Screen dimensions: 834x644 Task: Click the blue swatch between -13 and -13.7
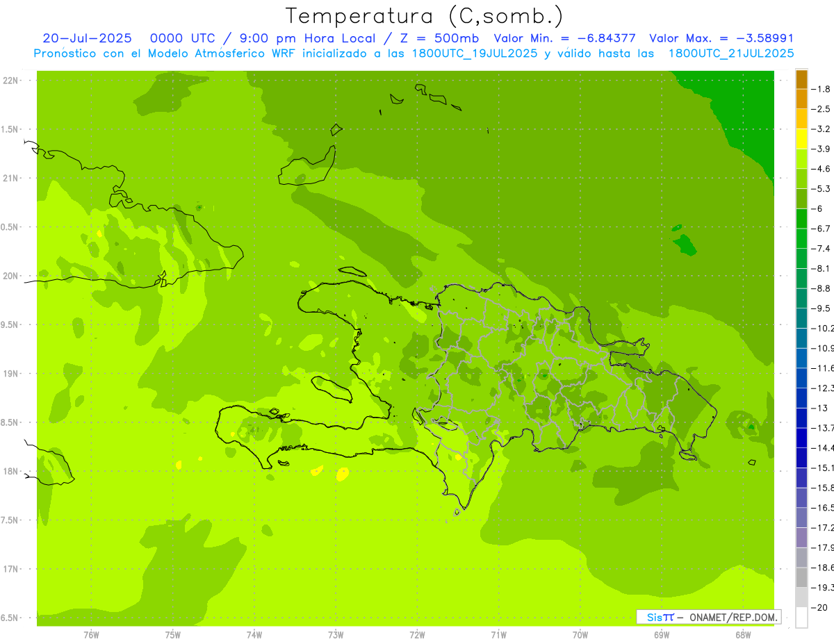[802, 418]
